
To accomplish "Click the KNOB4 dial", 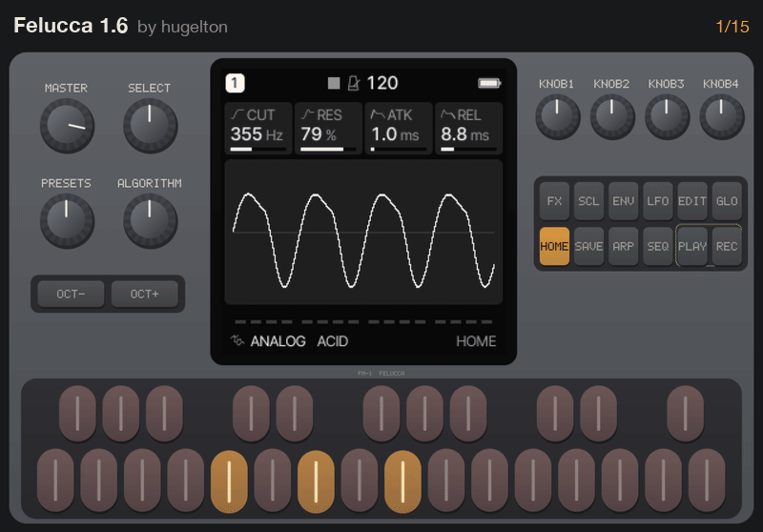I will [722, 117].
